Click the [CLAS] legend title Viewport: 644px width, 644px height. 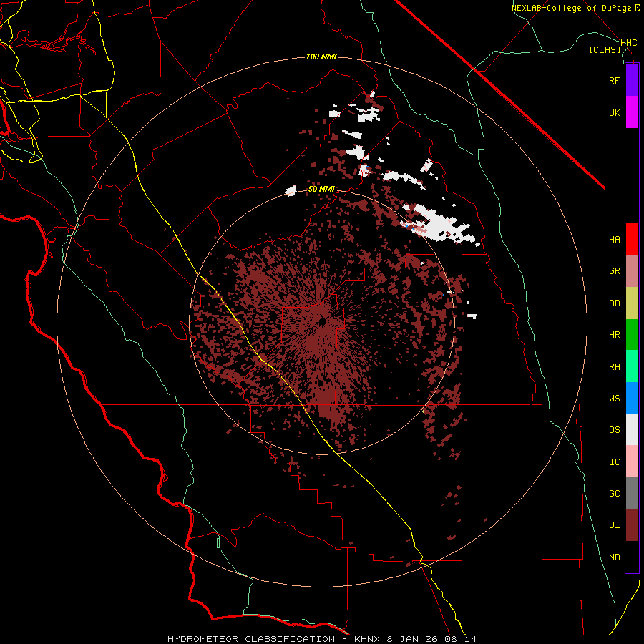tap(605, 49)
